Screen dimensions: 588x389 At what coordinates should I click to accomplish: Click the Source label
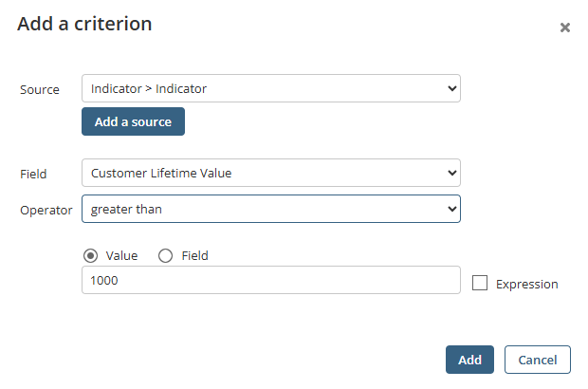pyautogui.click(x=40, y=89)
